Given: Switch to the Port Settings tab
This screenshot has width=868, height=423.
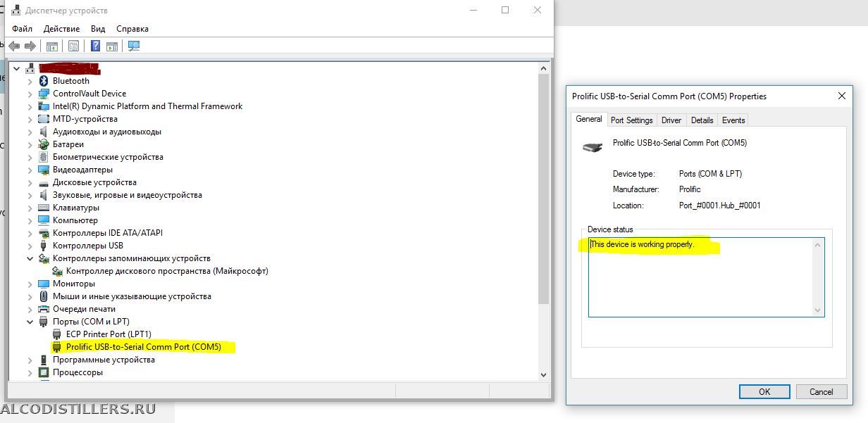Looking at the screenshot, I should coord(631,120).
